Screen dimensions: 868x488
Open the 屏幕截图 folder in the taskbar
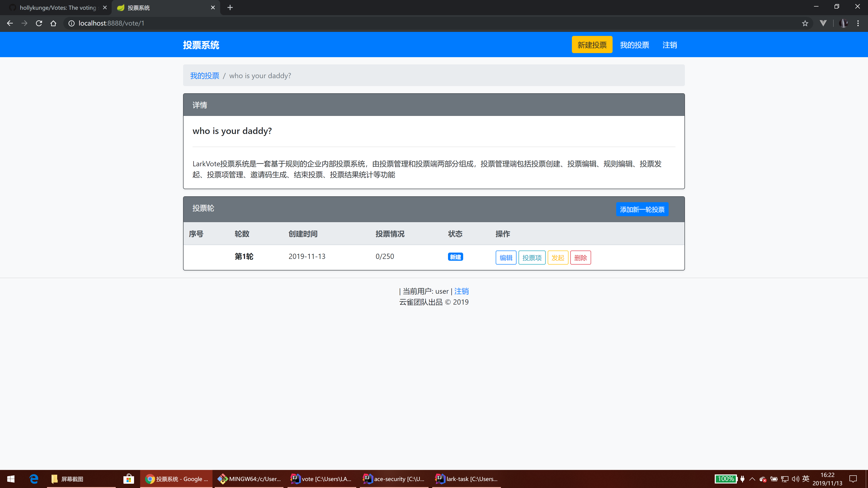[x=82, y=479]
